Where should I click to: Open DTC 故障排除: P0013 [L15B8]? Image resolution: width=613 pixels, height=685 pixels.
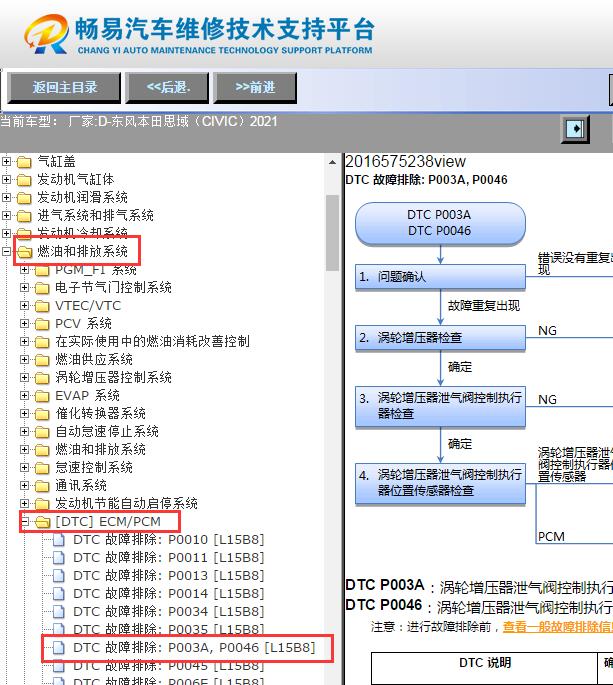169,576
